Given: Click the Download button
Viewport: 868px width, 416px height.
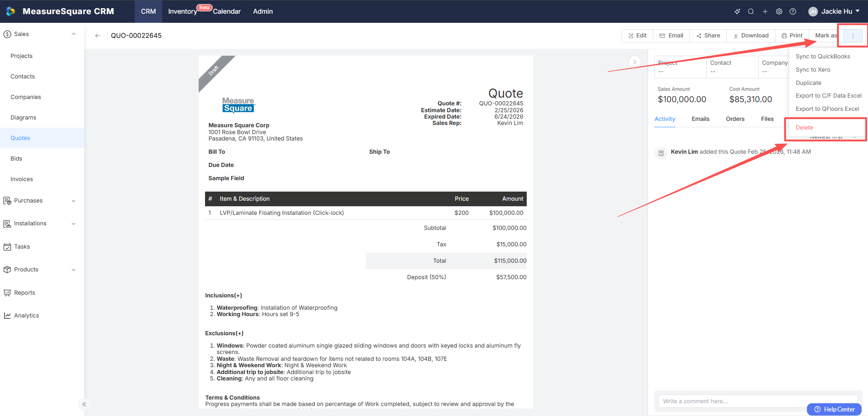Looking at the screenshot, I should pyautogui.click(x=751, y=36).
